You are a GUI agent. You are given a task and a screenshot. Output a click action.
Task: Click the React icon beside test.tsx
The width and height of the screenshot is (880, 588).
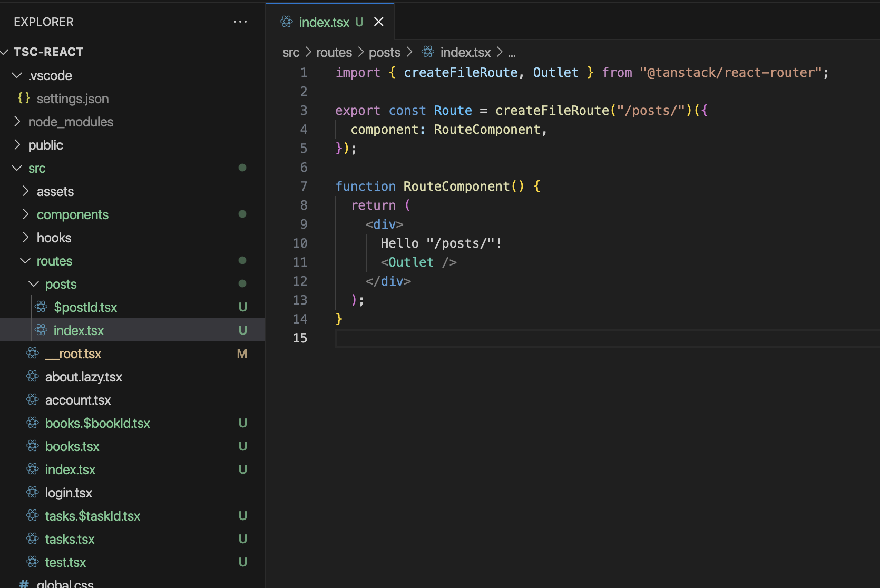pos(33,562)
